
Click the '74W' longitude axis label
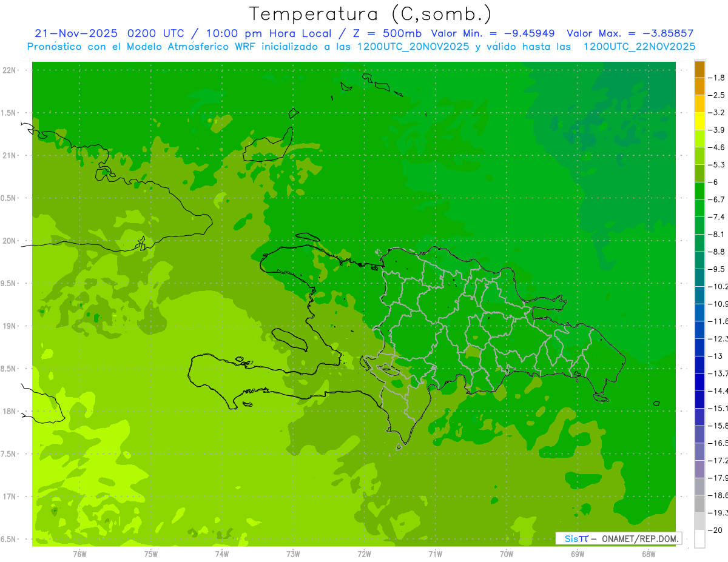222,554
